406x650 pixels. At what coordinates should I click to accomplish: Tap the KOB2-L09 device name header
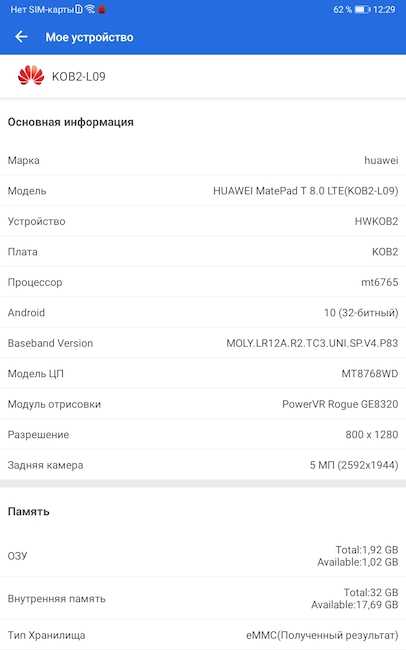pos(78,76)
